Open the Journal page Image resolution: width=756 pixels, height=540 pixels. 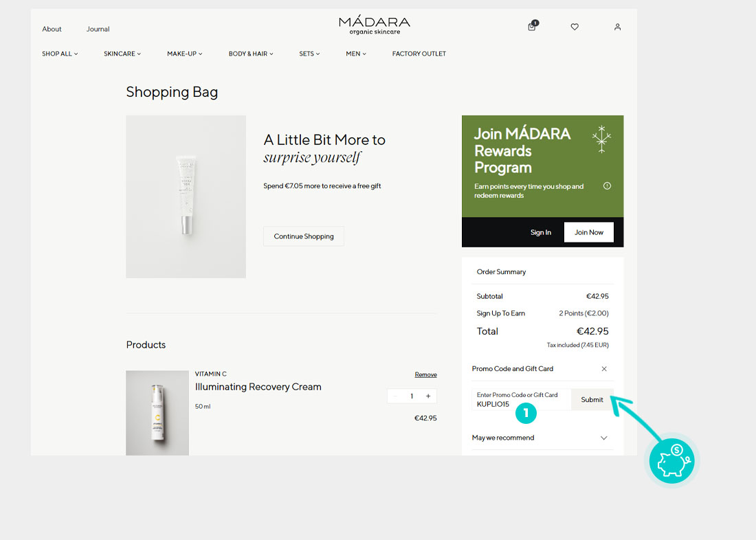(98, 29)
